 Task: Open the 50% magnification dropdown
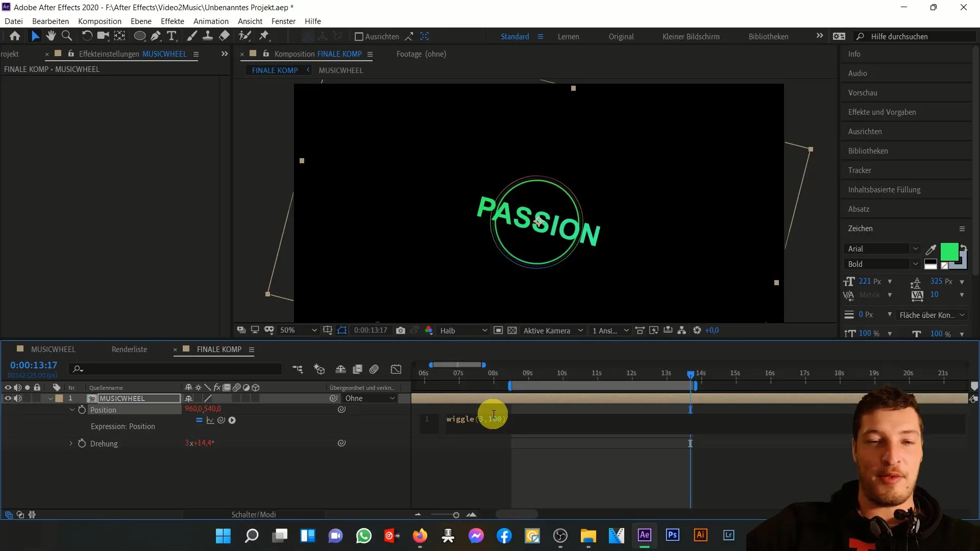tap(298, 331)
